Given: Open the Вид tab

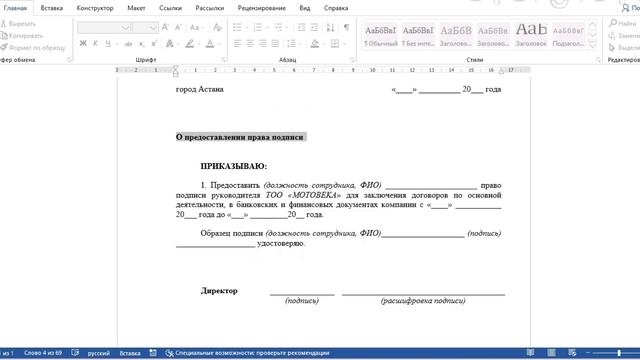Looking at the screenshot, I should (x=304, y=8).
